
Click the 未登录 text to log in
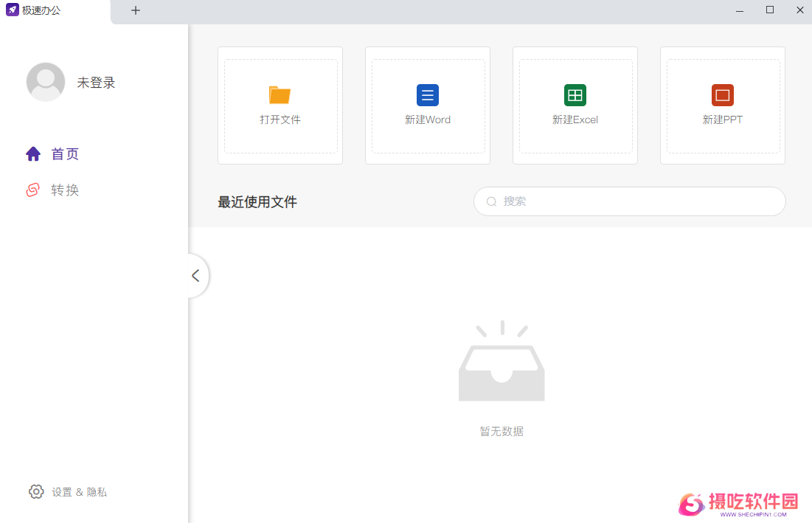click(97, 83)
